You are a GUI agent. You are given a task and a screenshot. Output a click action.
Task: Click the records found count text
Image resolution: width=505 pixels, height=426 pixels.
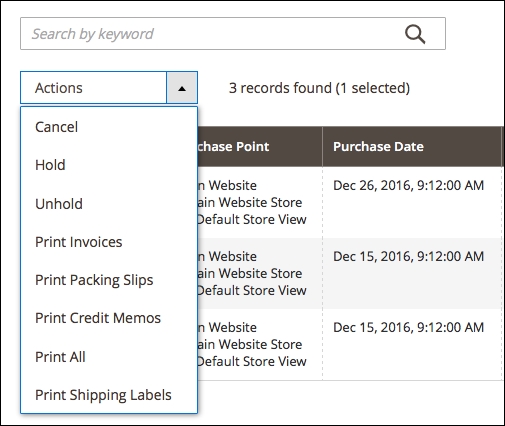click(x=319, y=88)
